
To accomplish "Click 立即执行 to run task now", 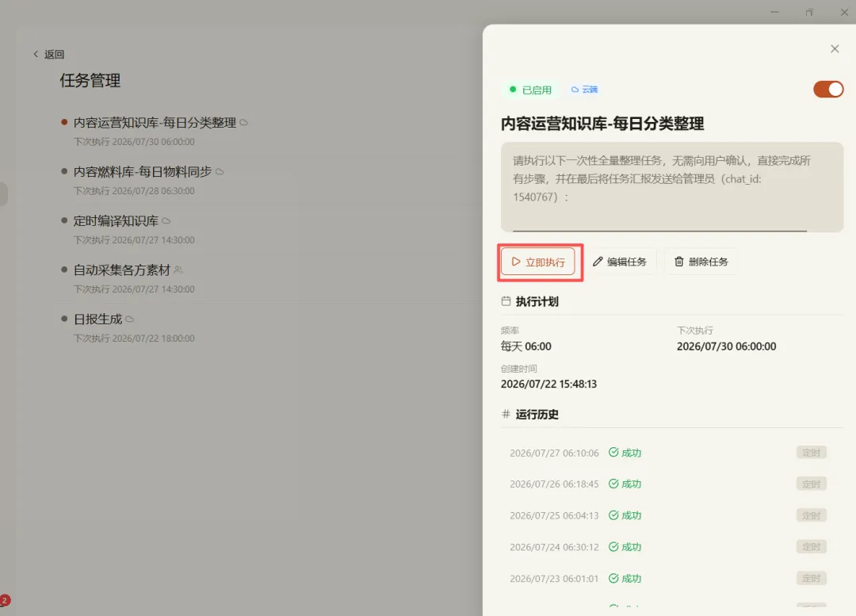I will (538, 262).
